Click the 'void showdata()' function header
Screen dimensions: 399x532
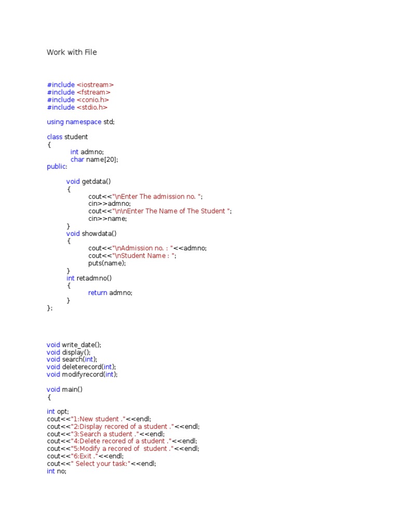coord(91,233)
